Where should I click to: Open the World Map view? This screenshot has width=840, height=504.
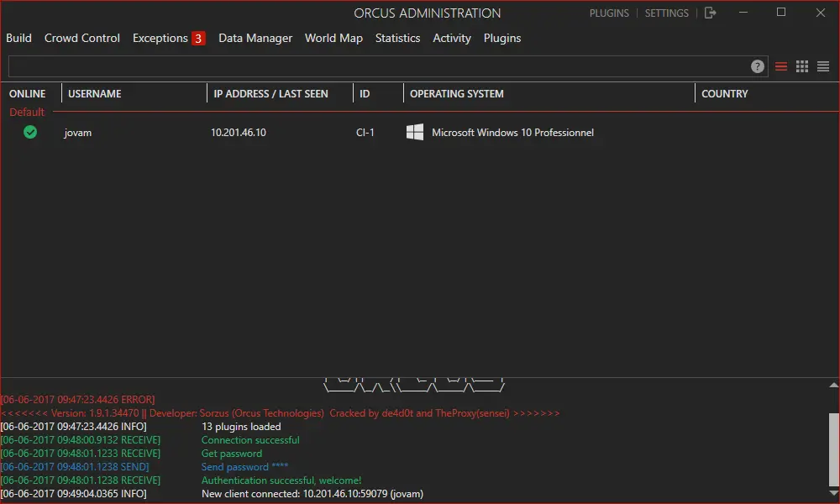333,38
